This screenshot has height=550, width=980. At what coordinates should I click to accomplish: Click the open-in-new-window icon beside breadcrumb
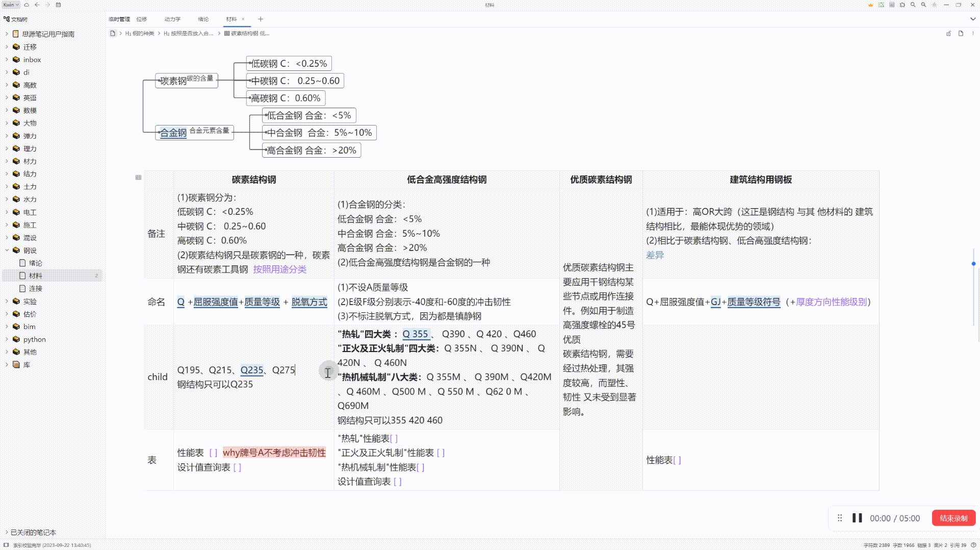(948, 33)
